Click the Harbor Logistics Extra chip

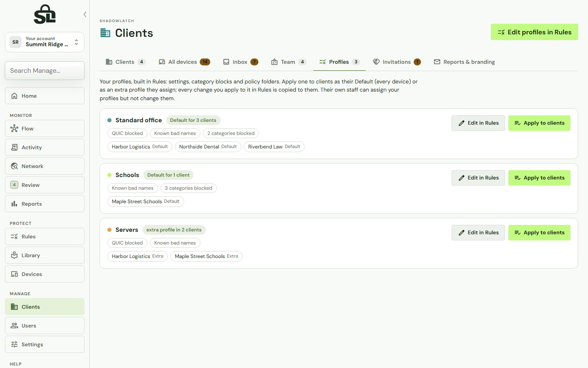pyautogui.click(x=138, y=256)
